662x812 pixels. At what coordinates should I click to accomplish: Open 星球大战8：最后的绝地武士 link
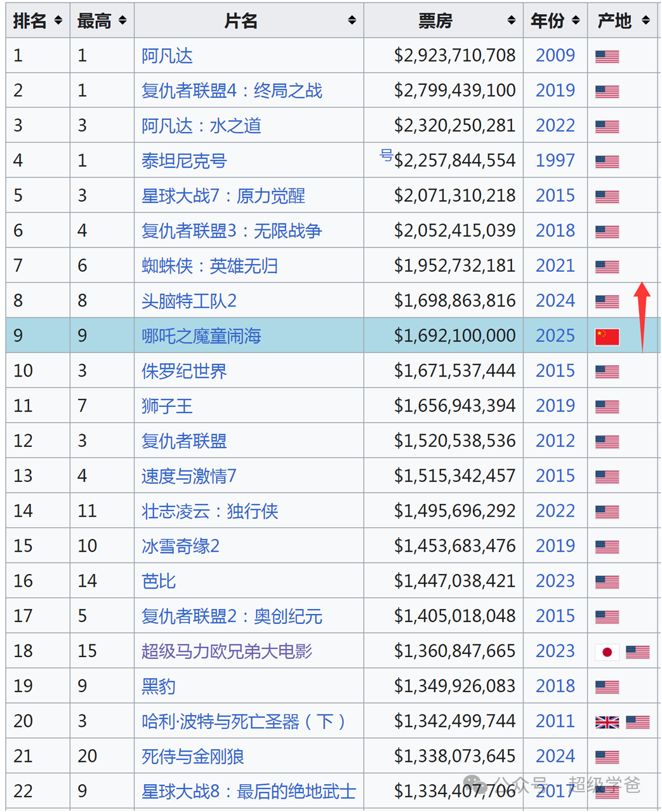click(x=249, y=791)
